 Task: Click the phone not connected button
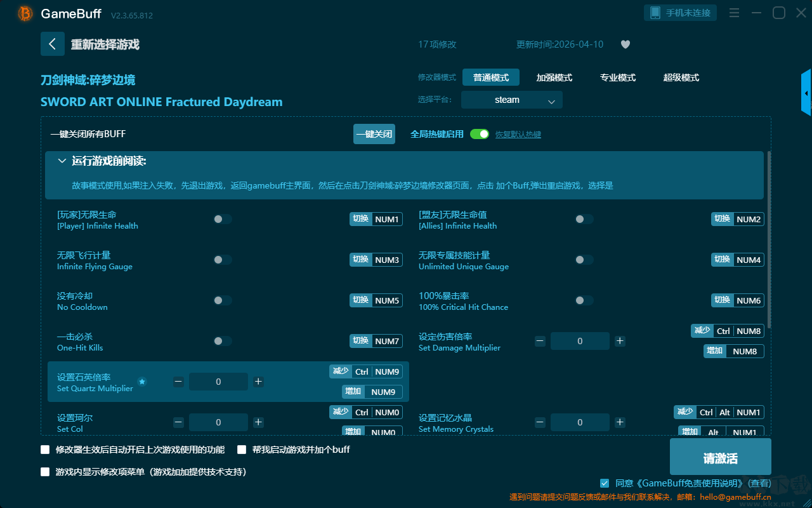(x=681, y=13)
